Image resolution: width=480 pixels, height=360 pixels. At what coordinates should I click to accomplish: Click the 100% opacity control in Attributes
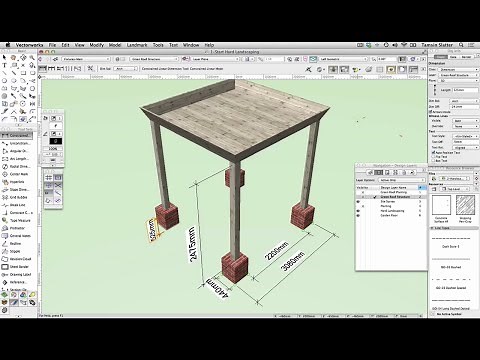53,149
